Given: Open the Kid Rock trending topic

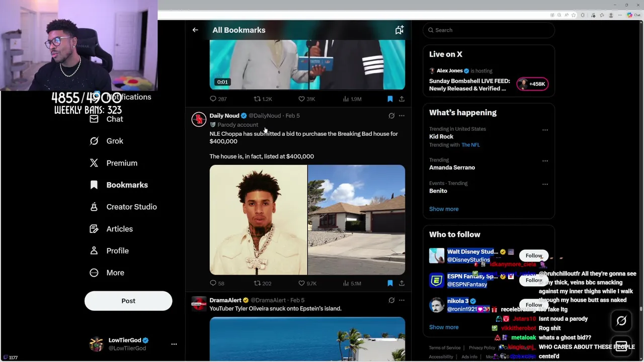Looking at the screenshot, I should (x=441, y=137).
